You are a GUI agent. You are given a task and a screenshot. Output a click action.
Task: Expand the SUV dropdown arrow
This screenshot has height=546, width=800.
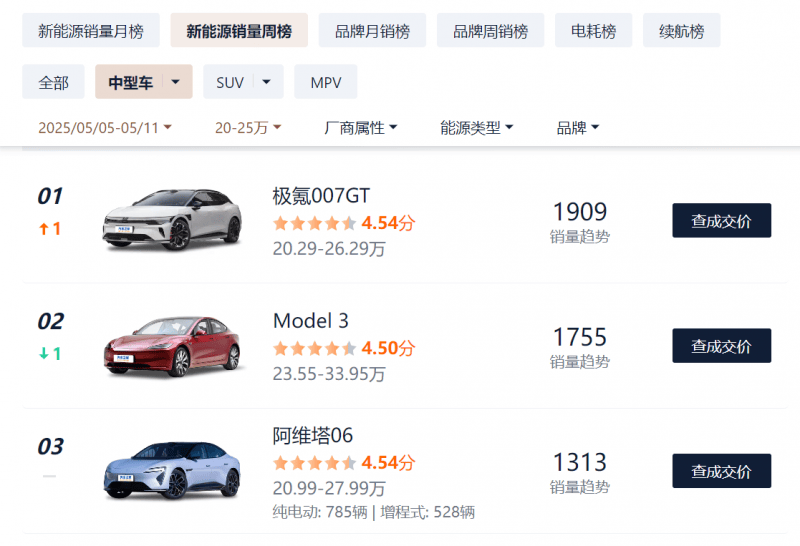[x=266, y=82]
